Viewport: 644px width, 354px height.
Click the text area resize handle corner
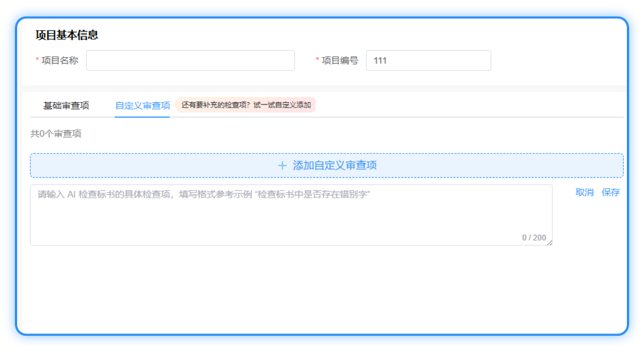pyautogui.click(x=550, y=243)
